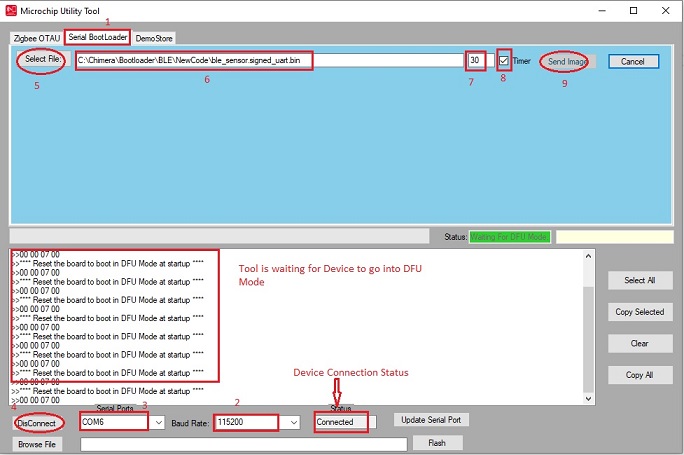Toggle the Timer checkbox
The height and width of the screenshot is (455, 684).
click(x=504, y=61)
